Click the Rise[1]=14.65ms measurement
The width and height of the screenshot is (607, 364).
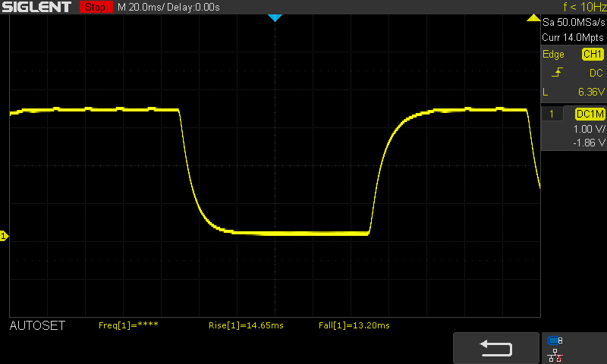tap(246, 325)
